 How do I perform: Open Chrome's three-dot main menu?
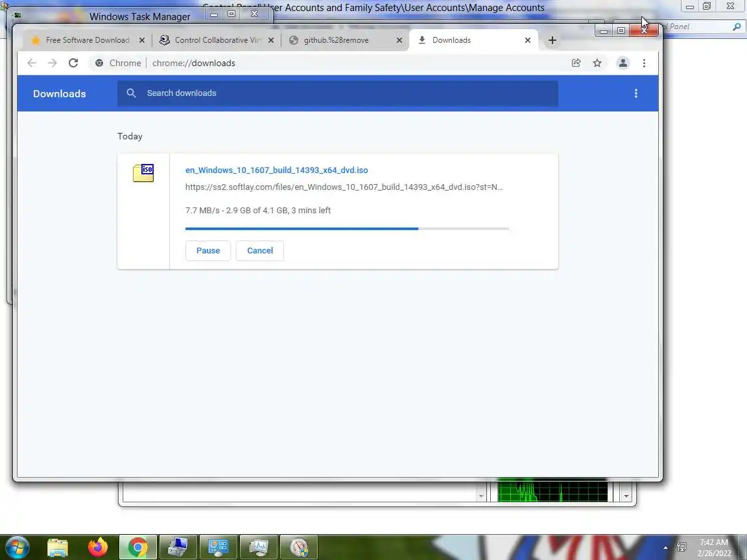[x=644, y=63]
